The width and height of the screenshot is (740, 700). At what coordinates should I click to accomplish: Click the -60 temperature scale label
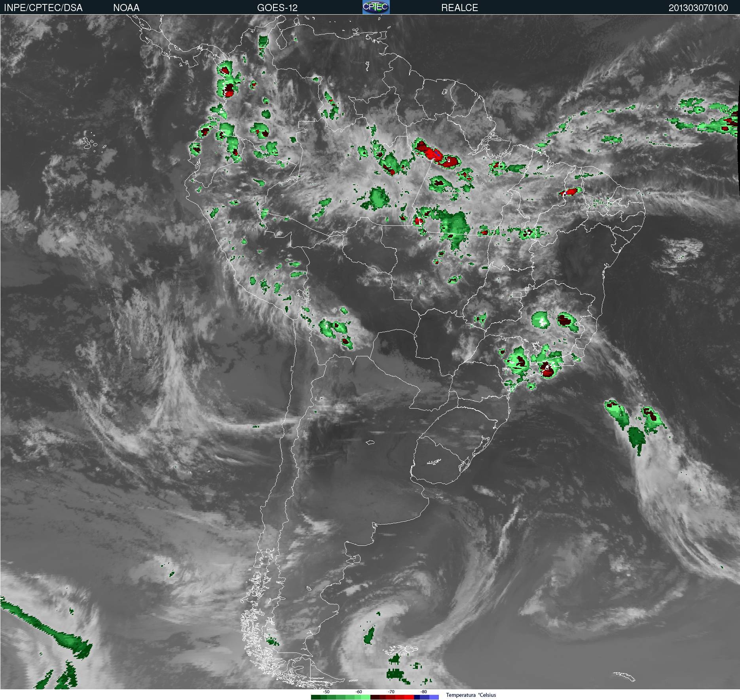(359, 692)
